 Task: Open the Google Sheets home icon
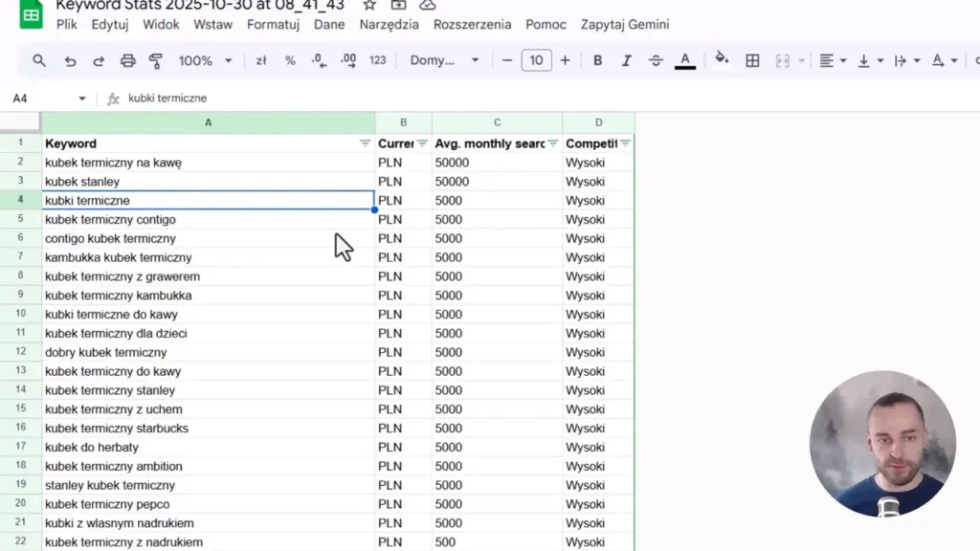(x=31, y=13)
